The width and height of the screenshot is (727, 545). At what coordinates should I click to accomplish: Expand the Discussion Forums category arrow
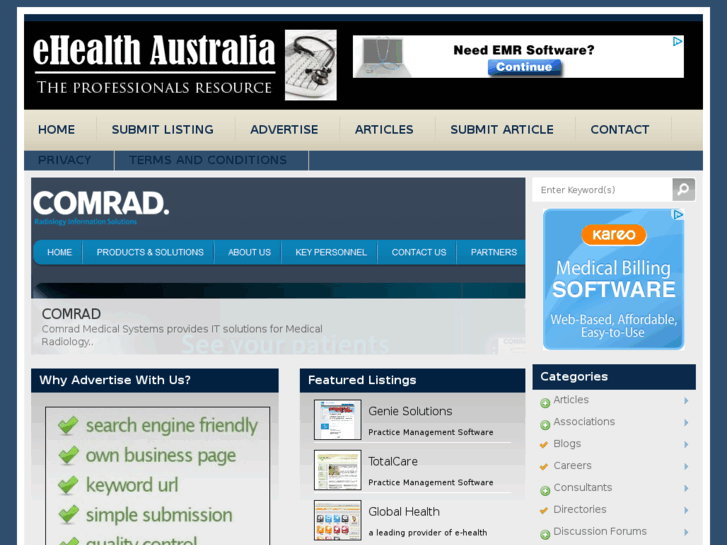coord(686,532)
